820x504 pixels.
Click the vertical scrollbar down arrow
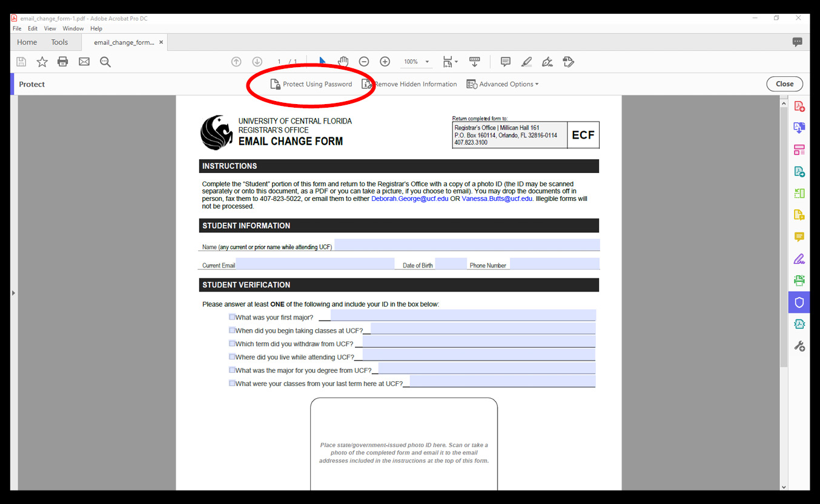tap(784, 486)
